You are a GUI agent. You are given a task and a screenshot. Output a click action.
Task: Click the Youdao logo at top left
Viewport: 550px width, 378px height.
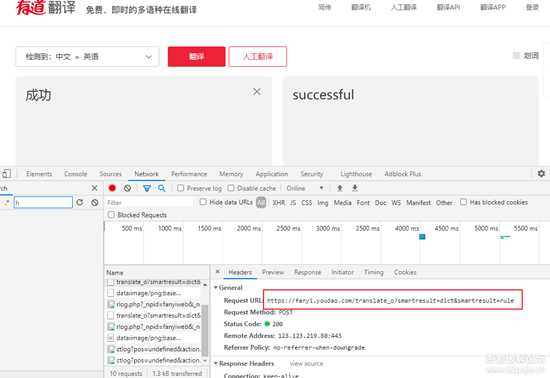point(46,8)
